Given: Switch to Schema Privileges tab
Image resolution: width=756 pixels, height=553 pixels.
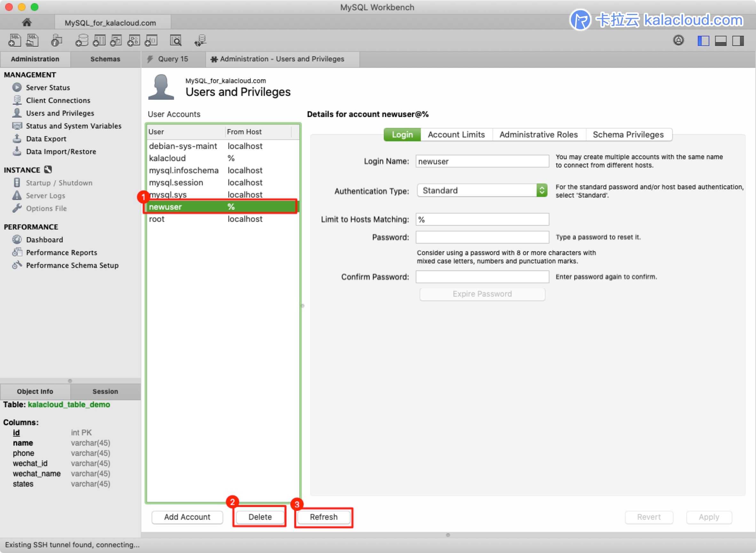Looking at the screenshot, I should pos(627,134).
